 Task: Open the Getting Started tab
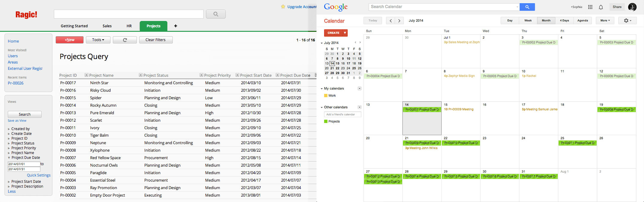coord(74,26)
